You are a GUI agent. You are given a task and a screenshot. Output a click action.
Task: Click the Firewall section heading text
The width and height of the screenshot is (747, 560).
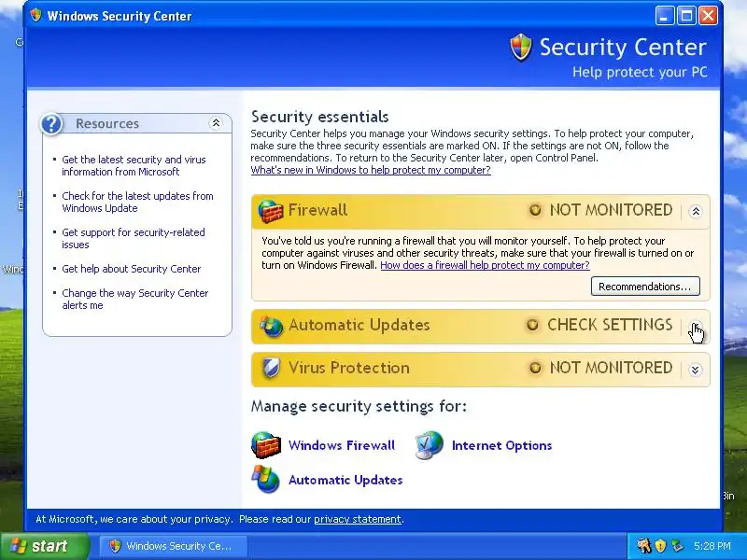(x=317, y=210)
